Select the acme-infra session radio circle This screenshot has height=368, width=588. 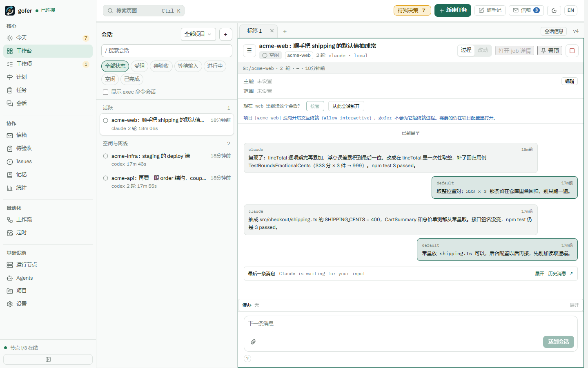[x=106, y=156]
